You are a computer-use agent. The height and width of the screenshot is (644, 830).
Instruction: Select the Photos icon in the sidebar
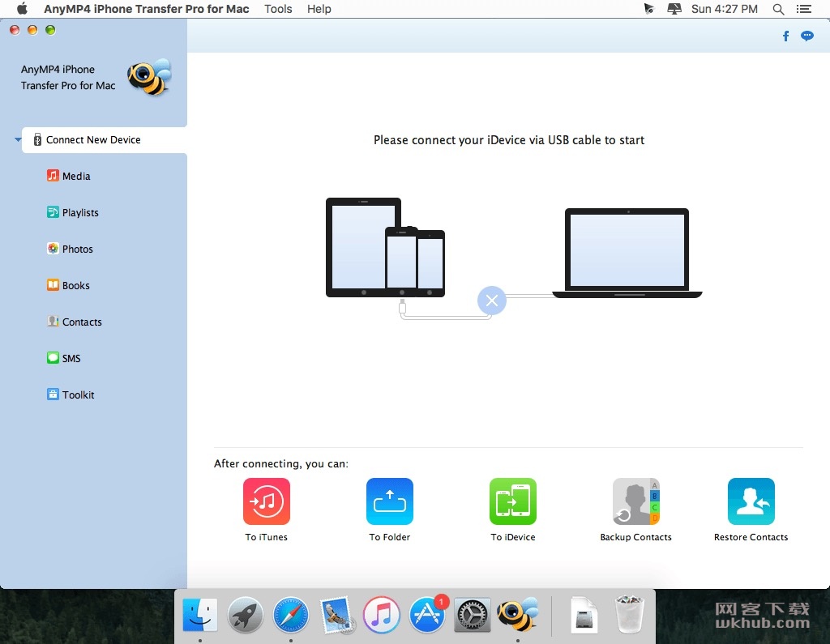click(53, 249)
